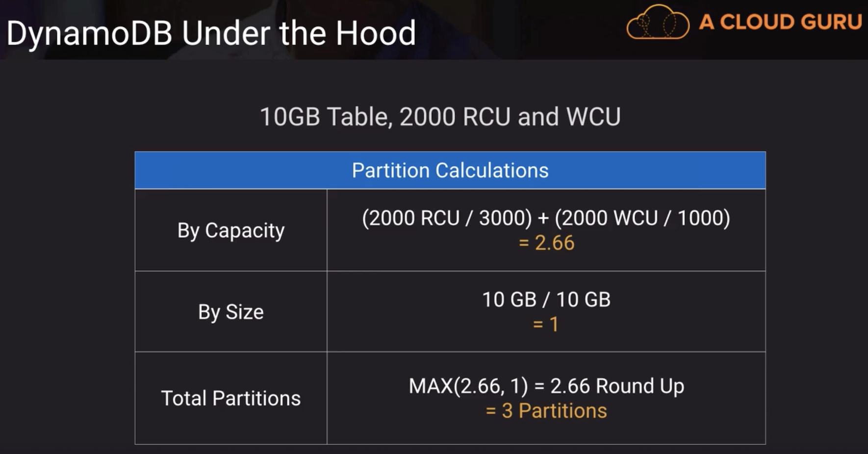868x454 pixels.
Task: Click the word "Hood" in the slide title
Action: point(376,34)
